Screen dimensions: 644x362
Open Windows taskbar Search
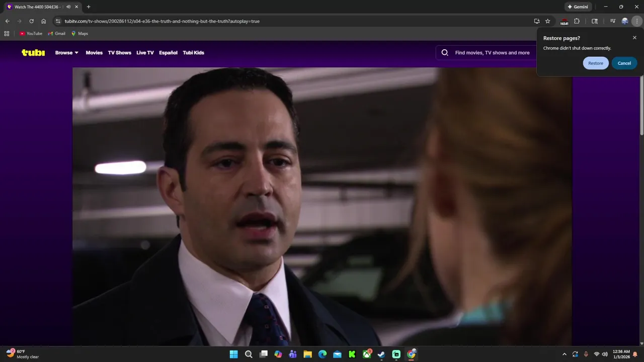pyautogui.click(x=249, y=354)
